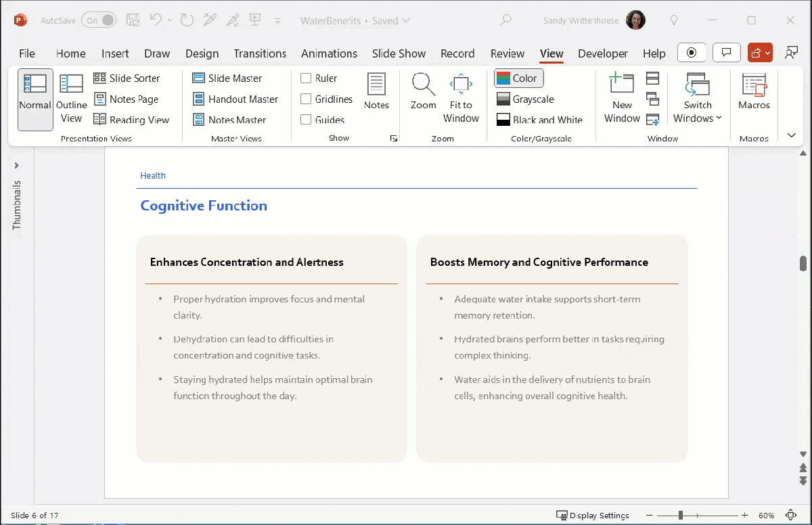The width and height of the screenshot is (812, 525).
Task: Open the Notes Master view
Action: pos(229,120)
